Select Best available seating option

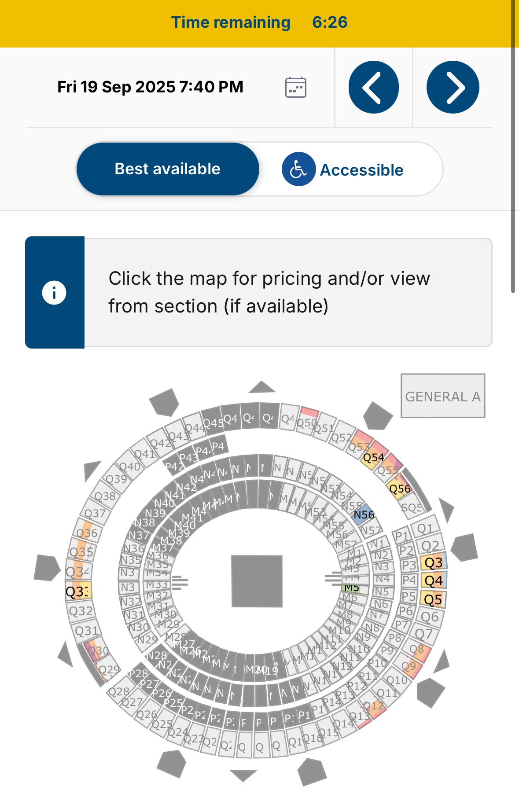[x=168, y=169]
